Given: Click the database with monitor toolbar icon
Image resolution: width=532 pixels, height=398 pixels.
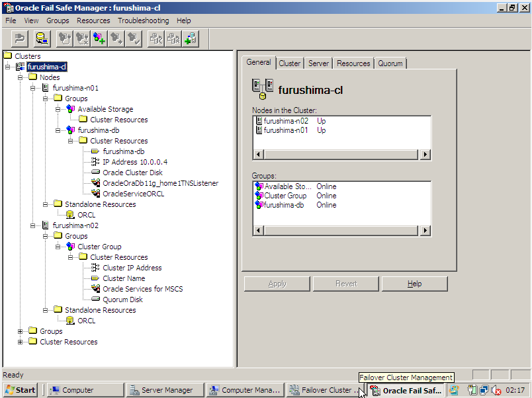Looking at the screenshot, I should [x=42, y=38].
